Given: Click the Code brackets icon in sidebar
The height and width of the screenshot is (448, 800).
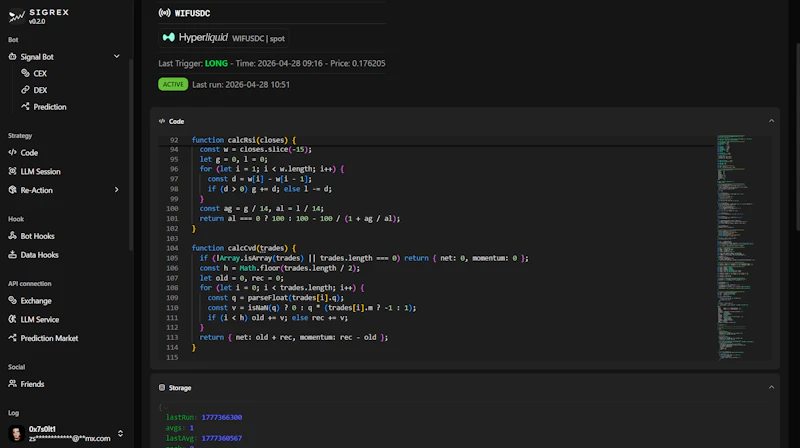Looking at the screenshot, I should [x=12, y=152].
